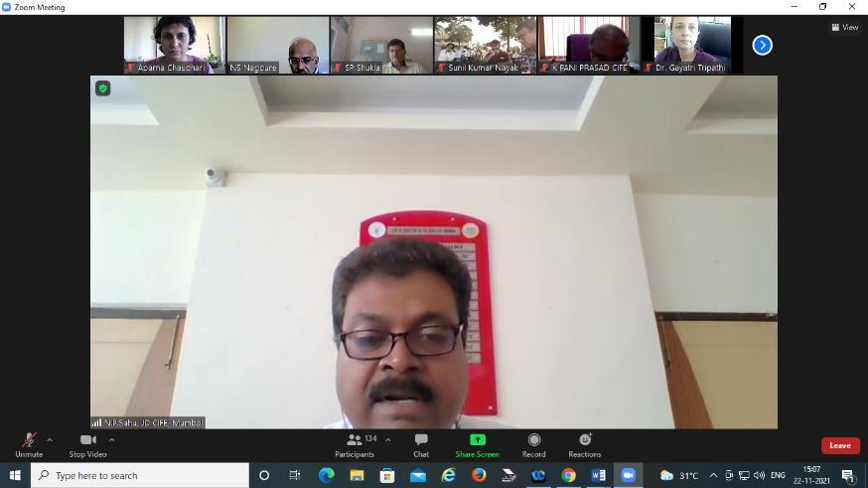Select Dr. Gayatri Tripathi video thumbnail

[x=692, y=45]
